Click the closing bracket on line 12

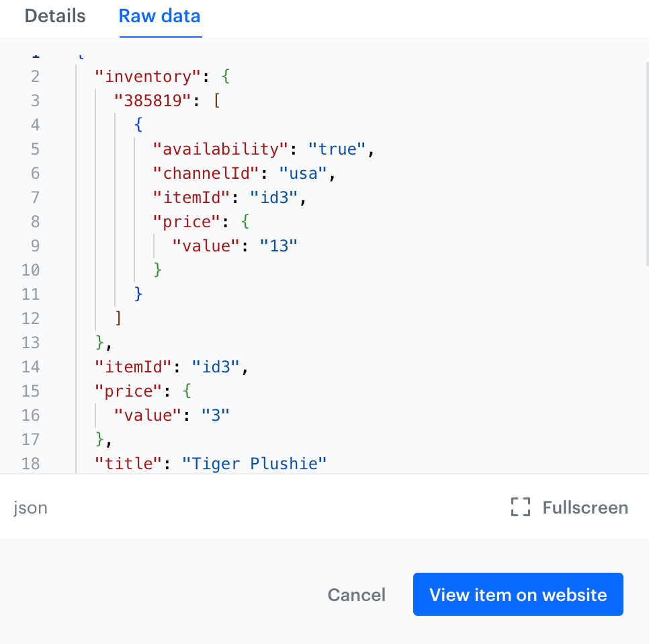tap(118, 318)
